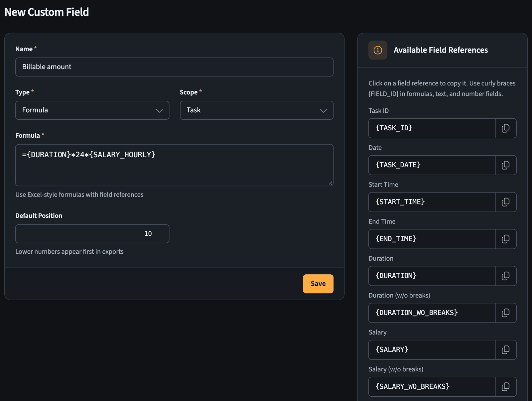The image size is (532, 401).
Task: Click the {DURATION_WO_BREAKS} reference text
Action: [x=417, y=313]
